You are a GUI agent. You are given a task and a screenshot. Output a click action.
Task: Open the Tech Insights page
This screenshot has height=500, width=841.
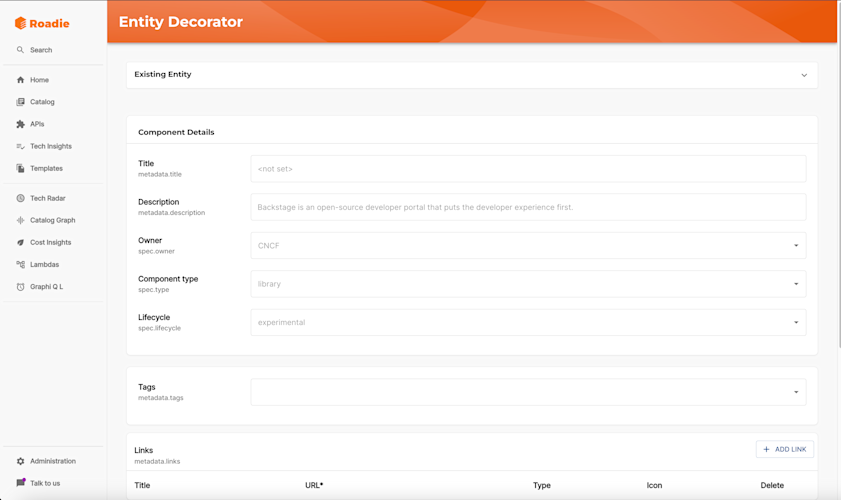click(51, 146)
